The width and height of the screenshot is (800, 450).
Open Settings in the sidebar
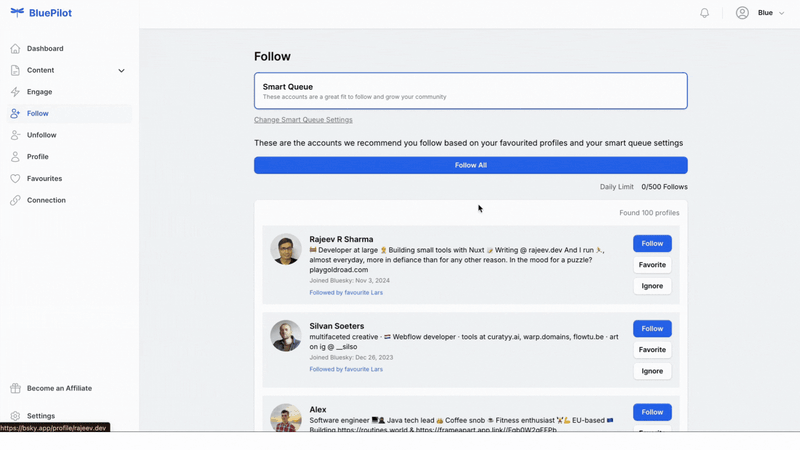click(x=41, y=416)
